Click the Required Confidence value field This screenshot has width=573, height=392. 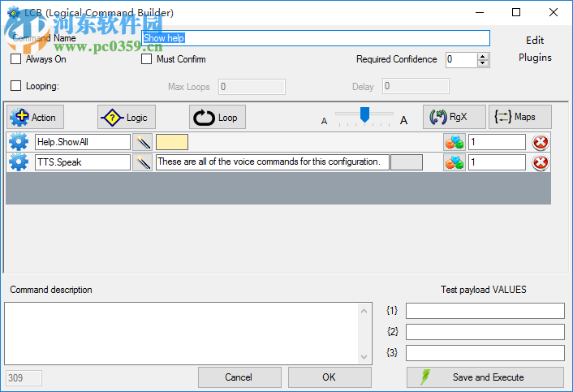(x=462, y=59)
